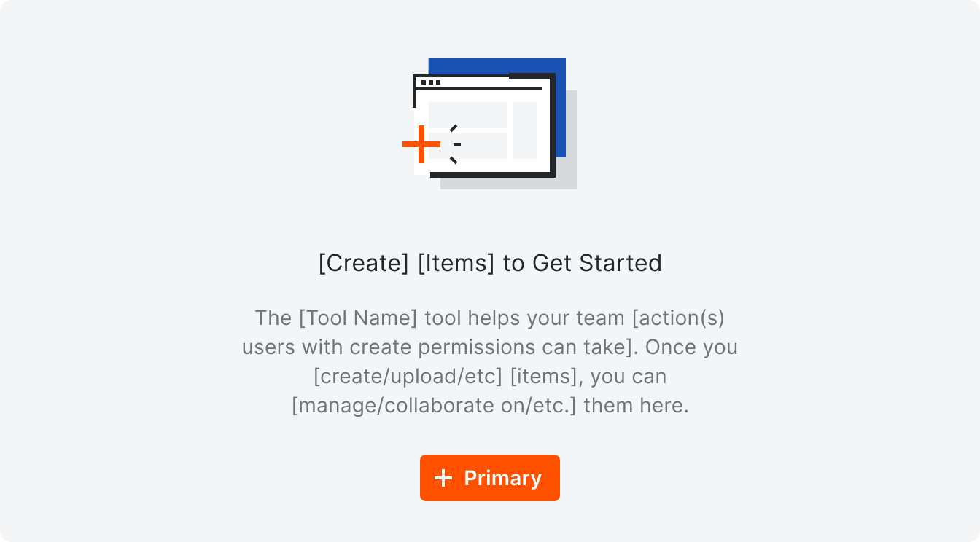
Task: Click the browser window illustration
Action: point(484,125)
